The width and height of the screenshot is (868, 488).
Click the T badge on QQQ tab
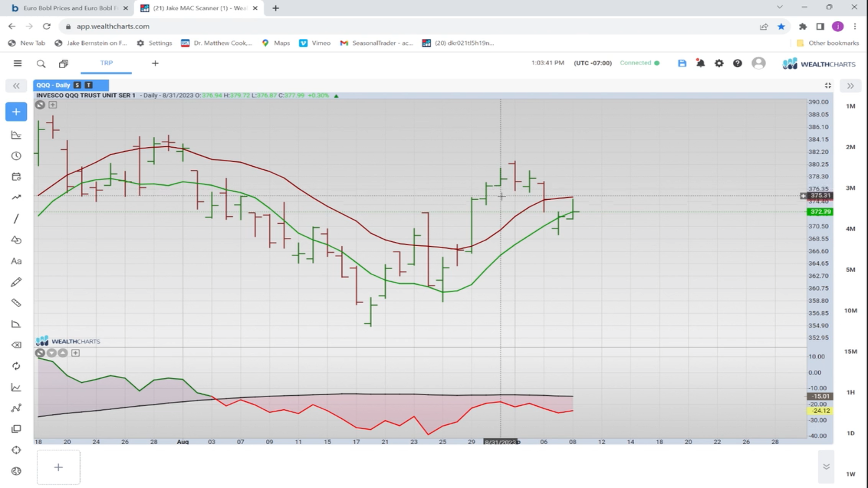[89, 85]
